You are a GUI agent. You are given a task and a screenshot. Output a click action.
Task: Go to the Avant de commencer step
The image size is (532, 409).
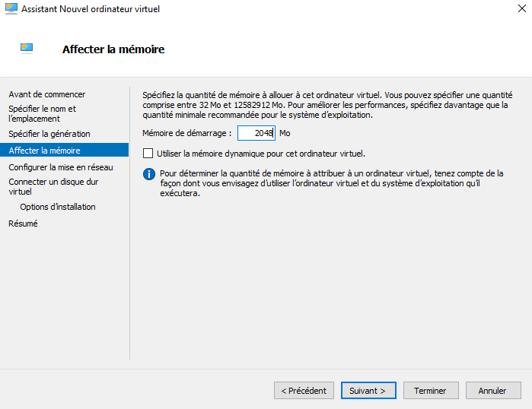tap(46, 94)
